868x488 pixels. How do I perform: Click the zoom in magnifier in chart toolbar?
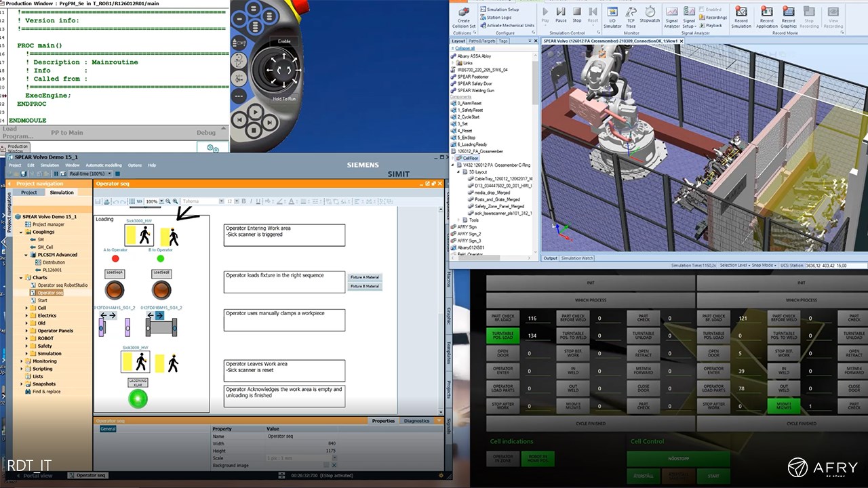[176, 201]
